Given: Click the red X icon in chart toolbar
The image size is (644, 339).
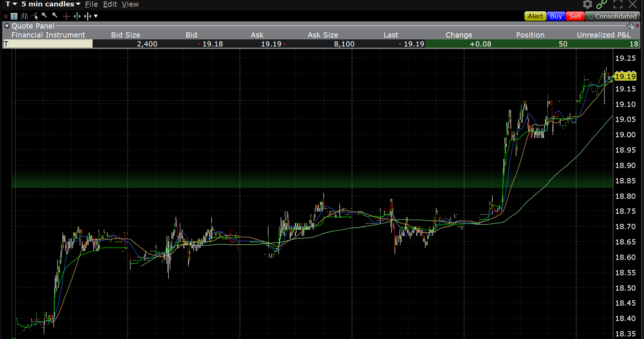Looking at the screenshot, I should pyautogui.click(x=6, y=17).
